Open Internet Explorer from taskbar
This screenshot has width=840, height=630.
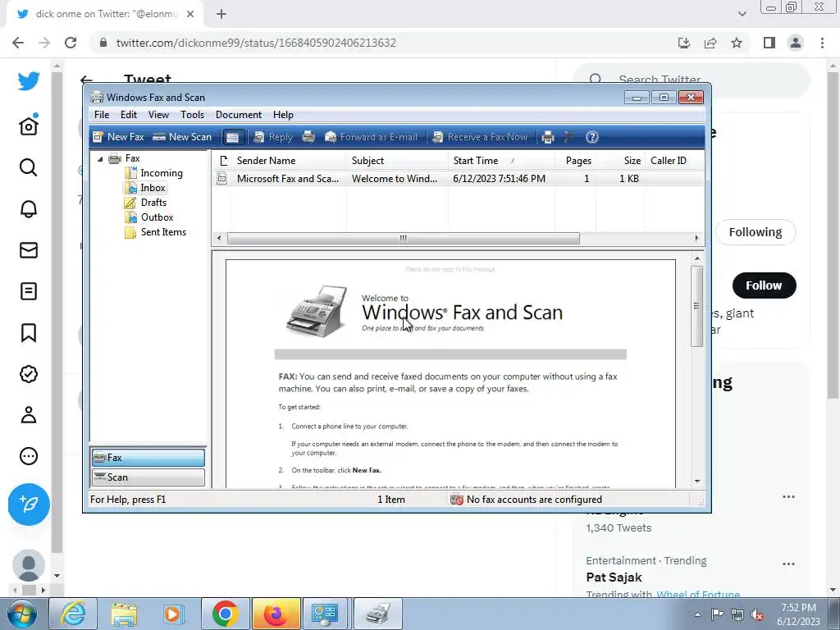73,614
